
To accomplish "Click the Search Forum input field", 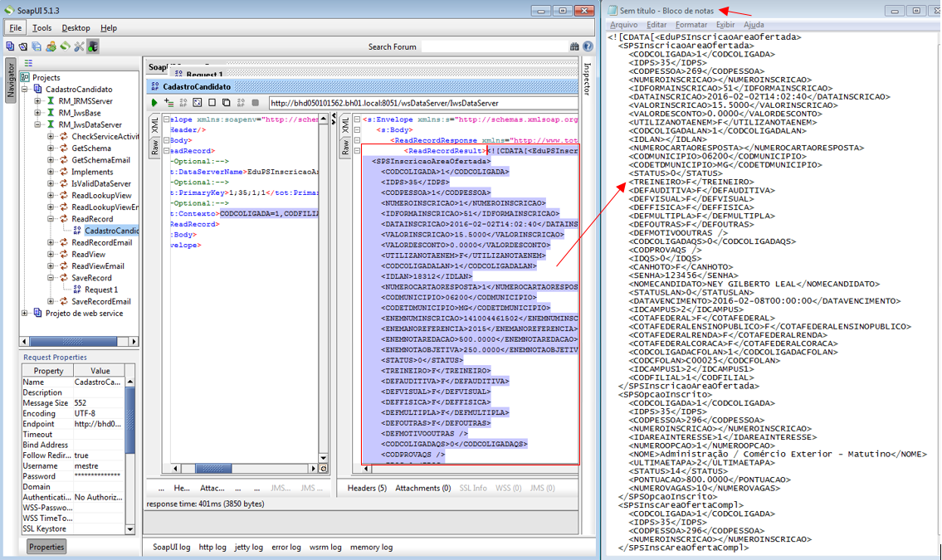I will coord(495,46).
